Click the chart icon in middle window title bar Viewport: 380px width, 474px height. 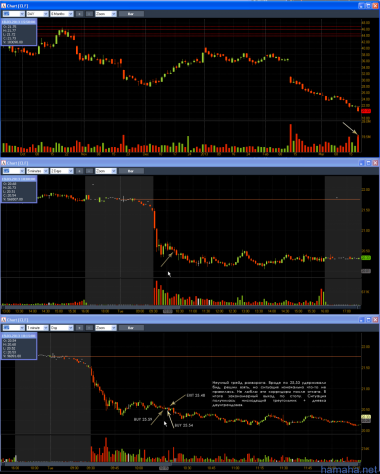(4, 163)
